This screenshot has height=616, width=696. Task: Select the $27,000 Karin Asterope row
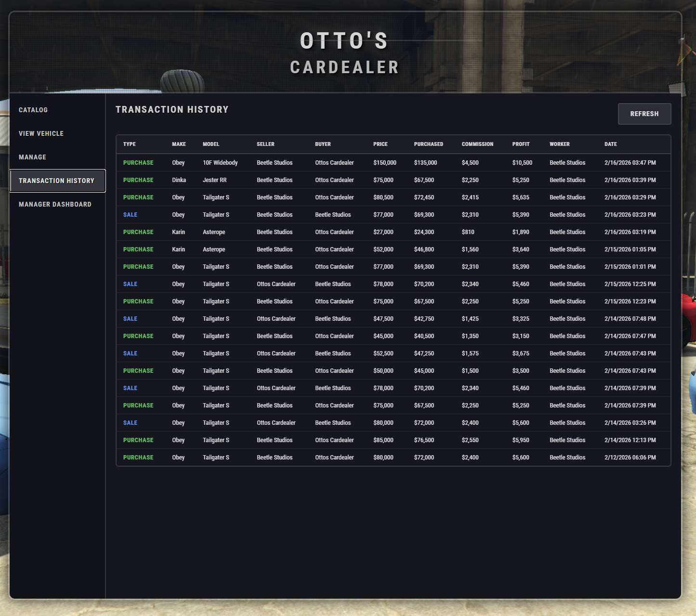pyautogui.click(x=393, y=232)
